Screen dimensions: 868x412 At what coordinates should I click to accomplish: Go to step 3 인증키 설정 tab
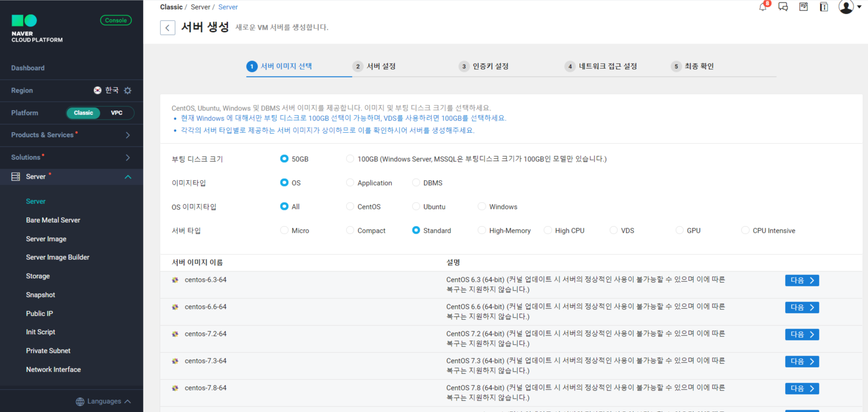pos(484,66)
